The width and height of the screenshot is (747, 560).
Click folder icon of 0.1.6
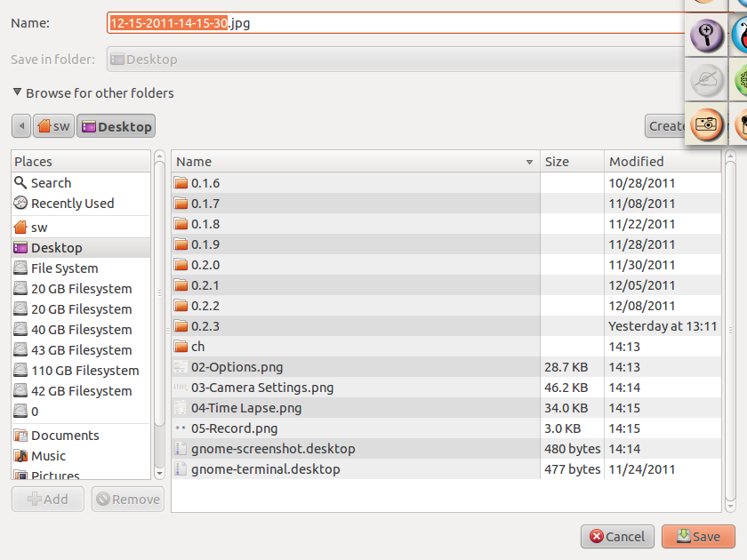pos(181,183)
